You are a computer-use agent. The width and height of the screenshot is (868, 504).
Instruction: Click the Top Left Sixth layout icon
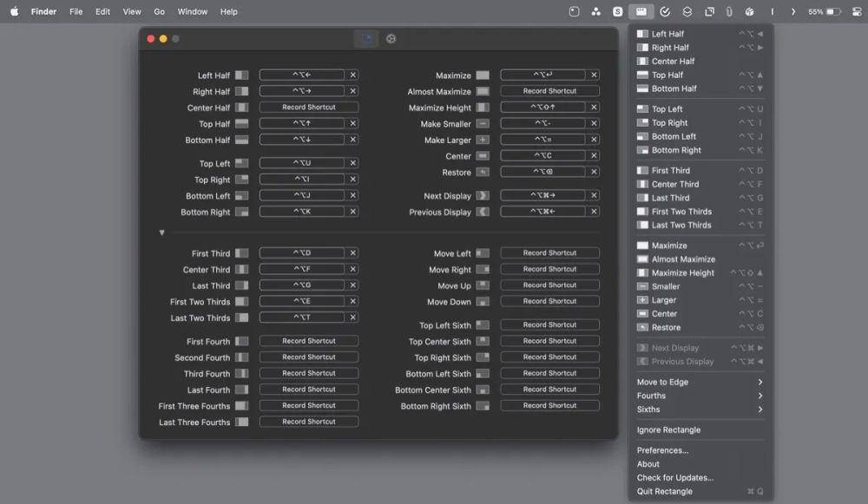click(483, 325)
